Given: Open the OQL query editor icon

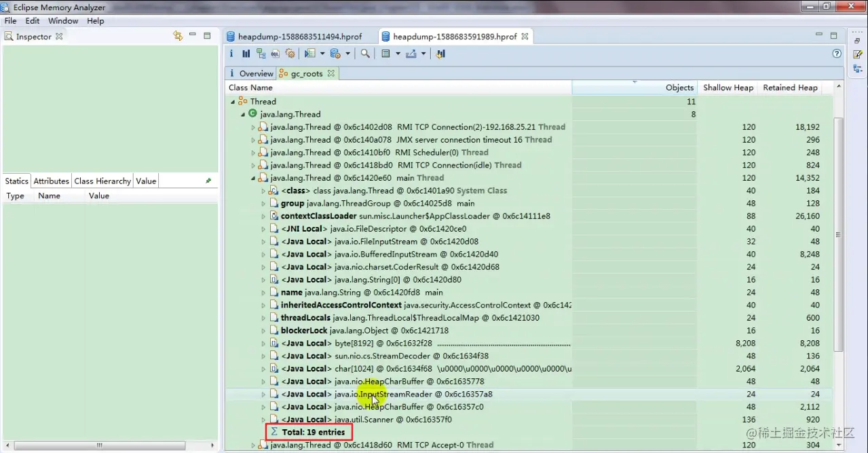Looking at the screenshot, I should (276, 54).
